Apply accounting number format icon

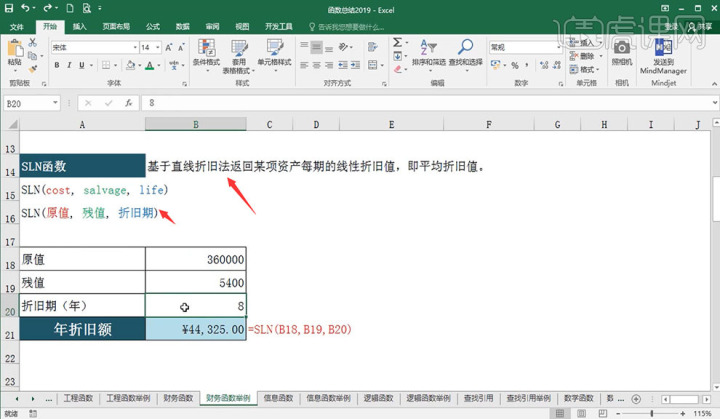(x=495, y=65)
